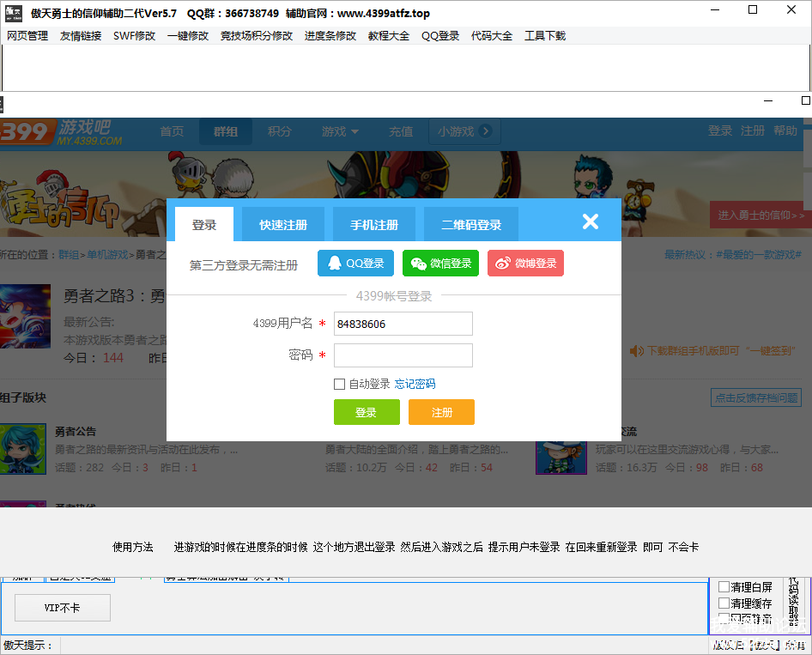Maximize the main 傲天 window
This screenshot has width=812, height=655.
point(753,9)
